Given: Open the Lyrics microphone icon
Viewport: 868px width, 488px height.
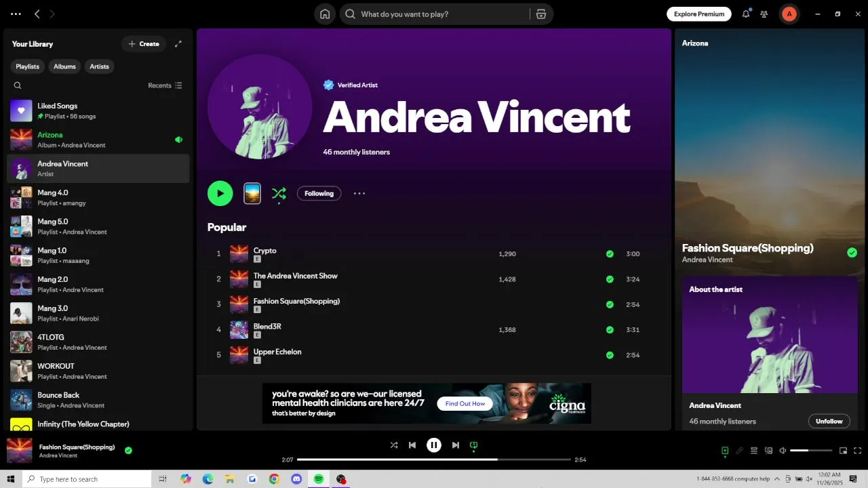Looking at the screenshot, I should [x=740, y=451].
